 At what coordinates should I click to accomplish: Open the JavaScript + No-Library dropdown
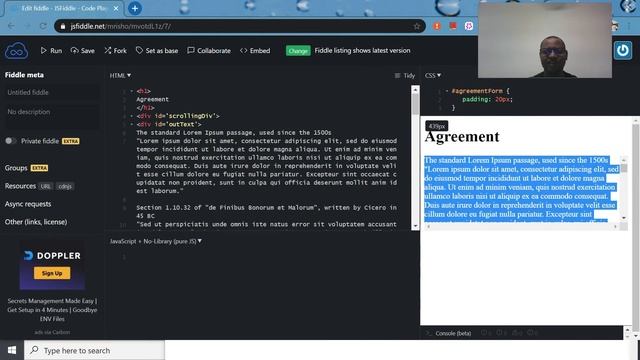tap(156, 241)
